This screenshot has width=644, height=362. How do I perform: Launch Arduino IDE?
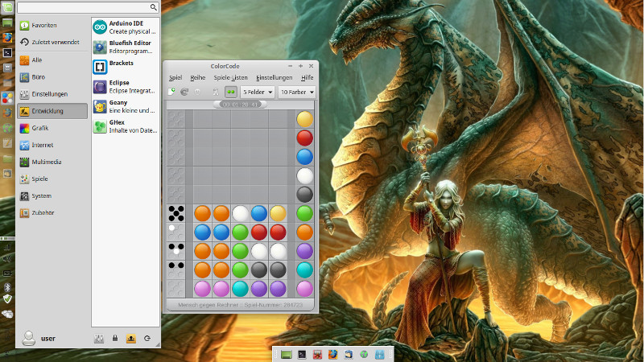[x=126, y=27]
